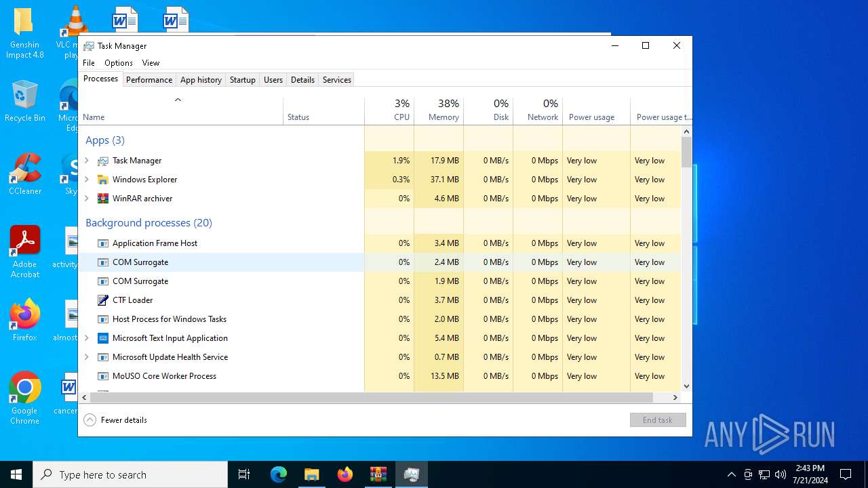Open File Explorer from the taskbar
868x488 pixels.
[312, 474]
